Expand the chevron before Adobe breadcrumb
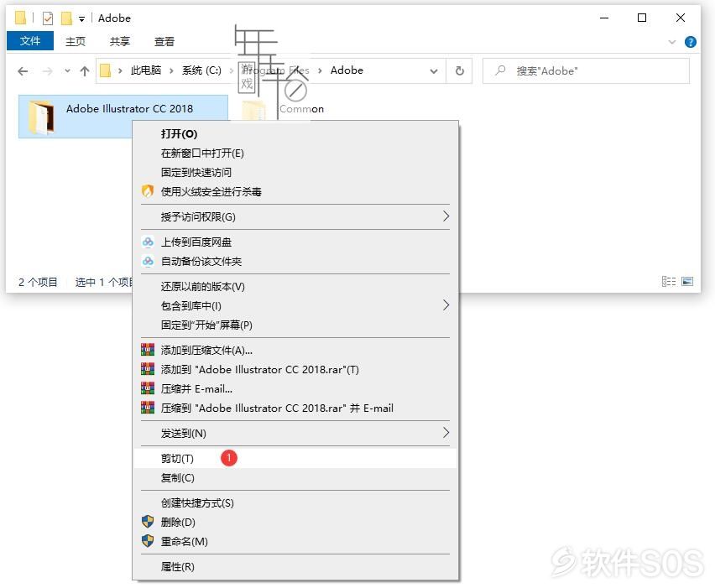Image resolution: width=715 pixels, height=588 pixels. 320,70
